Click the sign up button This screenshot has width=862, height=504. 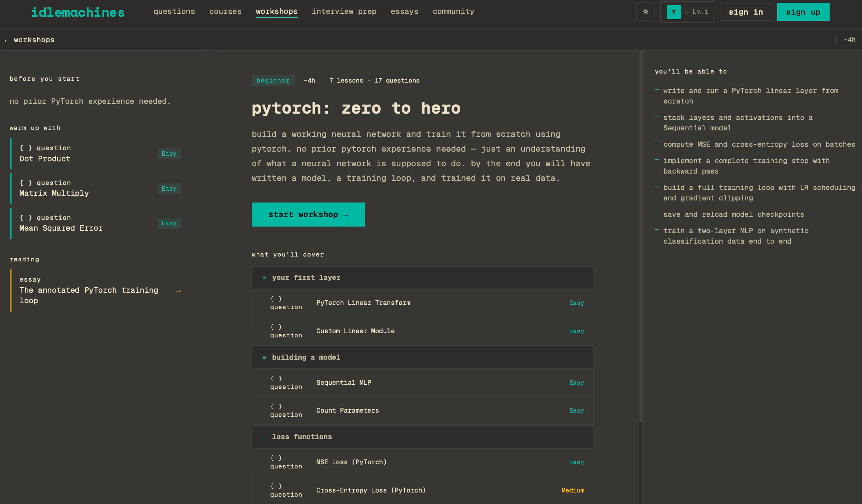point(803,12)
